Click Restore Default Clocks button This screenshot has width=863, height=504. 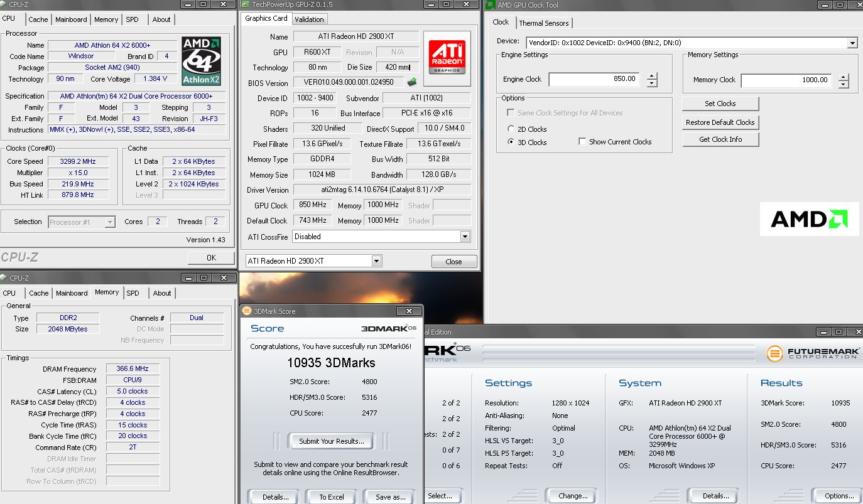720,122
